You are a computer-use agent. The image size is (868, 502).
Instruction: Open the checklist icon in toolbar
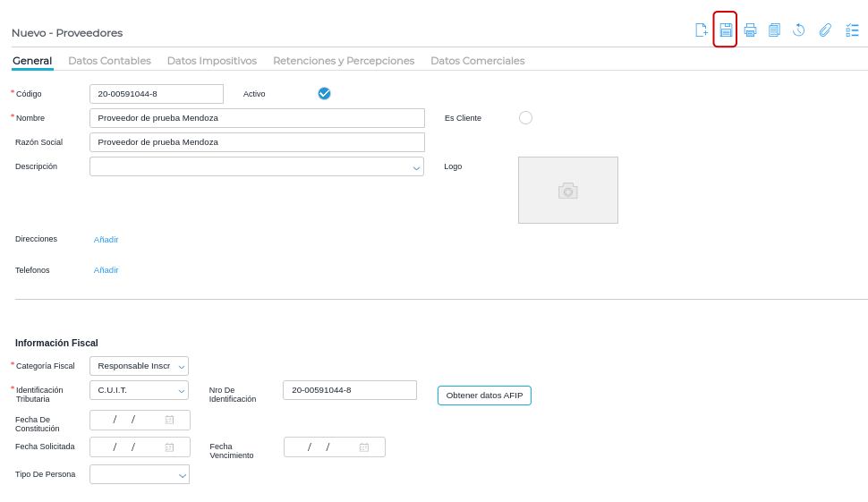point(852,30)
